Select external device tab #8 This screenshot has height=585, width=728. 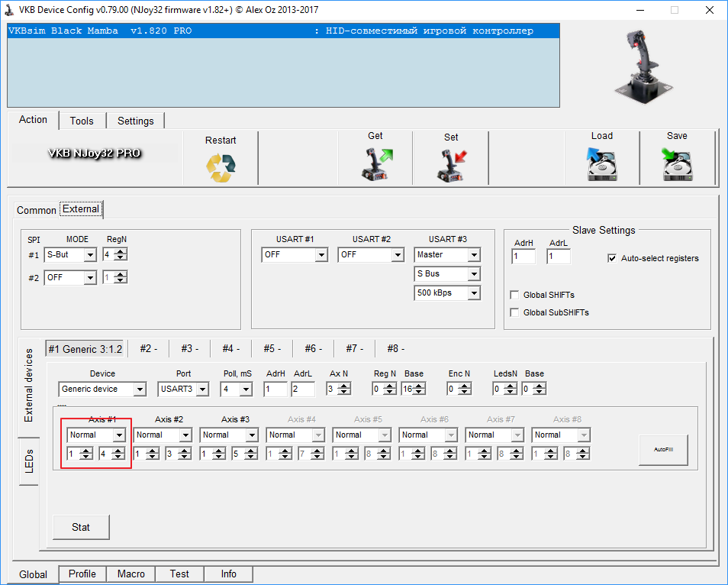click(396, 348)
